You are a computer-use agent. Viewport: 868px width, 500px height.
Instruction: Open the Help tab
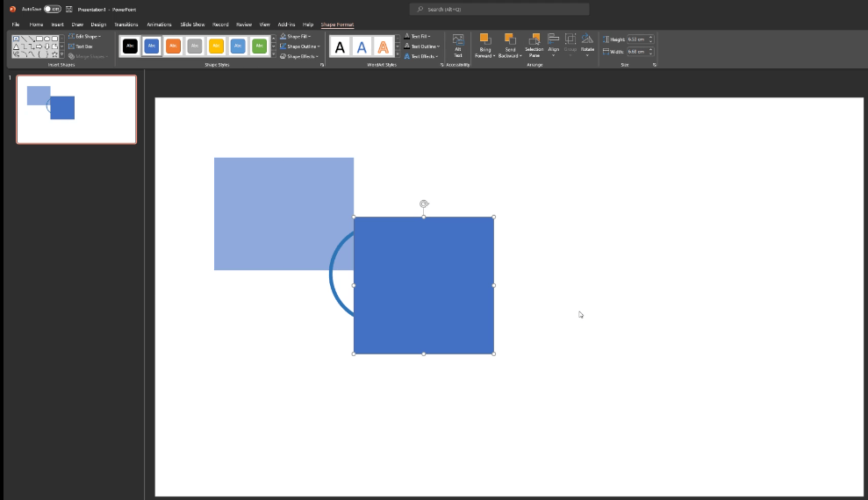(x=308, y=25)
